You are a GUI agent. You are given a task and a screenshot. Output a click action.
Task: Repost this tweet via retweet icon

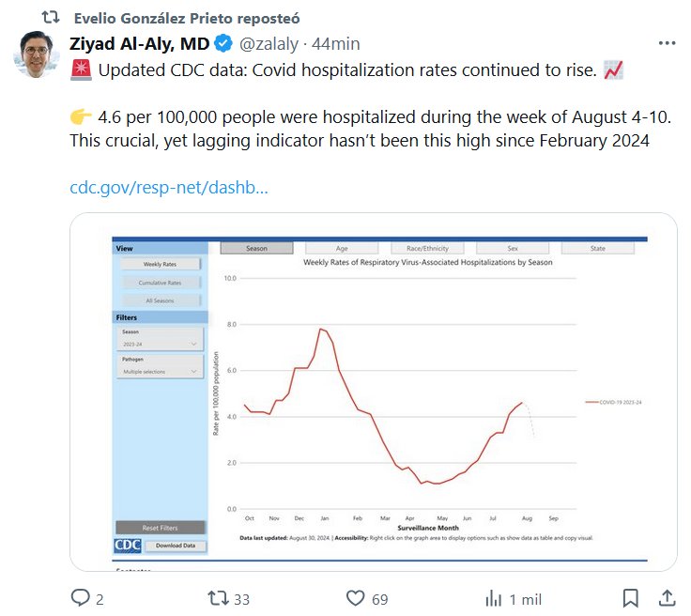tap(217, 598)
